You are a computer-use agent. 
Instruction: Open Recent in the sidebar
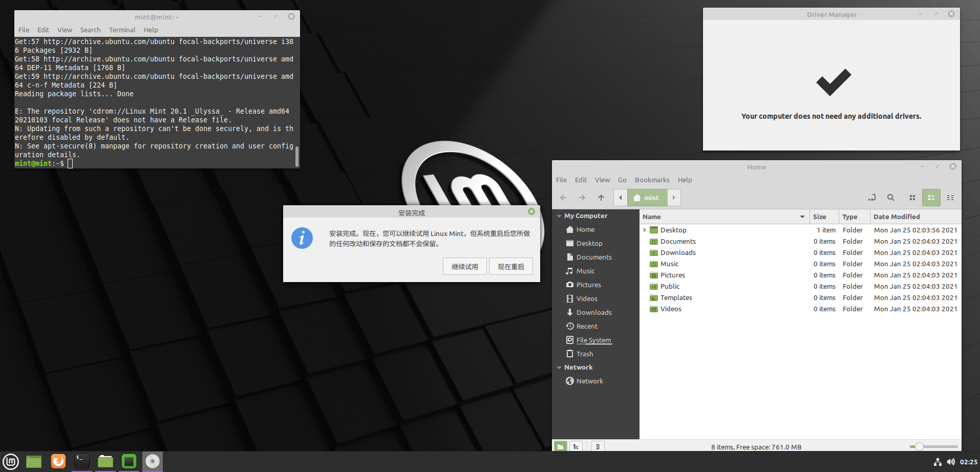point(587,326)
